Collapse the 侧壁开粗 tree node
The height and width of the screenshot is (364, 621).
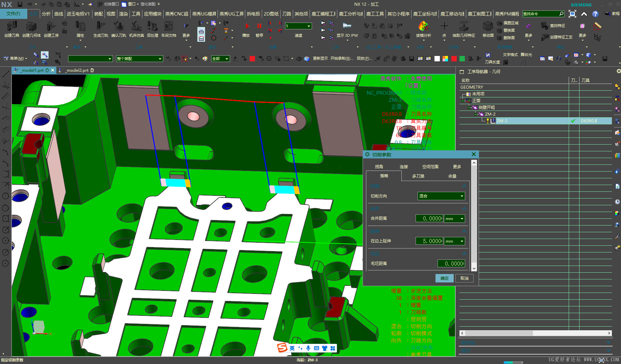(470, 108)
